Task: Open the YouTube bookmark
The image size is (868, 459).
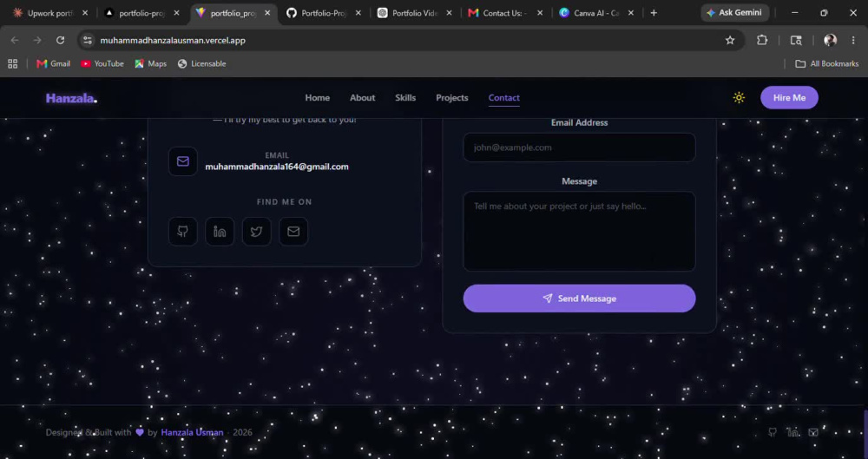Action: (x=102, y=63)
